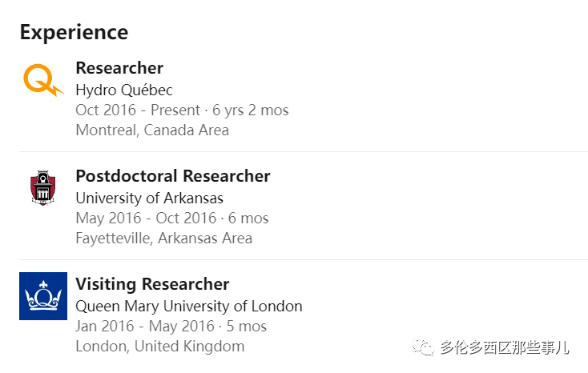Viewport: 588px width, 373px height.
Task: Click the 多伦多西区那些事儿 watermark text
Action: (504, 347)
